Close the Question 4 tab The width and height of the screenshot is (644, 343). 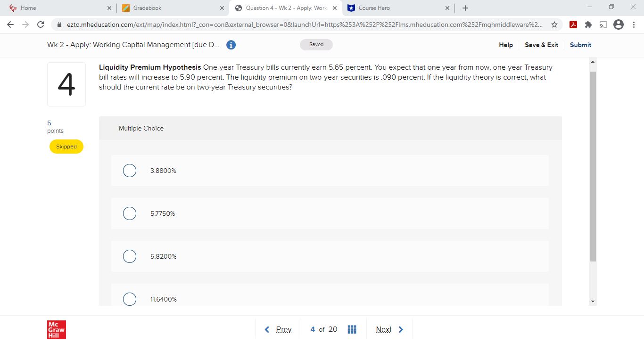click(335, 8)
